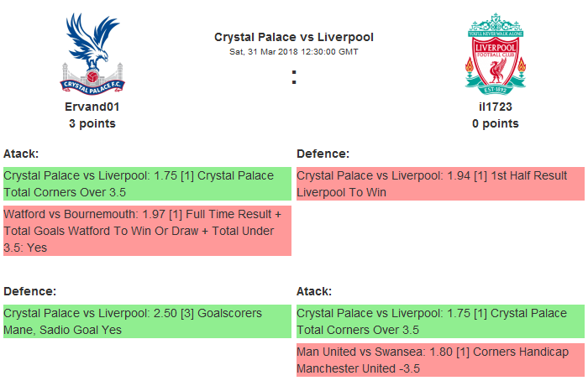The image size is (588, 386).
Task: Click the Liverpool Football Club crest
Action: coord(496,54)
